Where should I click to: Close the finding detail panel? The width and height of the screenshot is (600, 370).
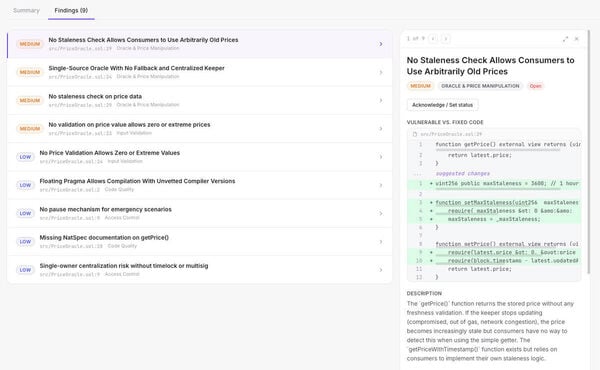[x=577, y=39]
